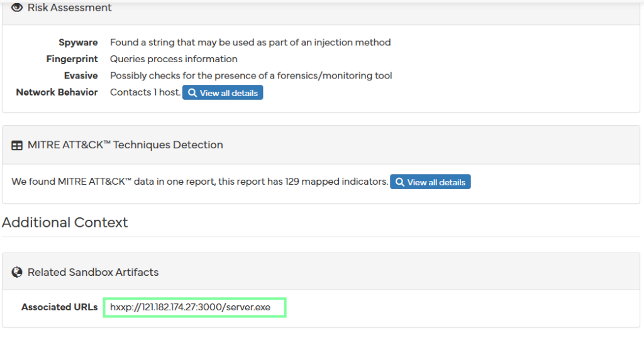644x338 pixels.
Task: Click the globe icon beside Related Sandbox Artifacts
Action: click(17, 273)
